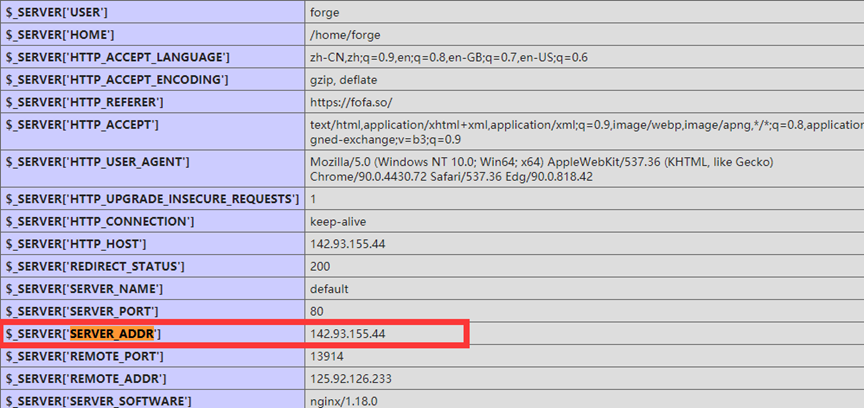Select the REDIRECT_STATUS value 200
Screen dimensions: 864x408
click(x=320, y=266)
